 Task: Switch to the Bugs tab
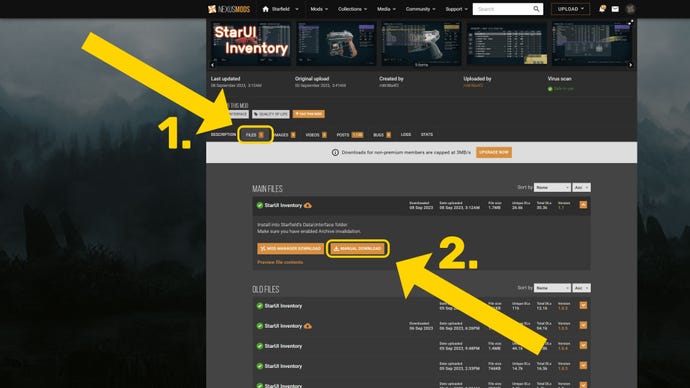coord(382,135)
